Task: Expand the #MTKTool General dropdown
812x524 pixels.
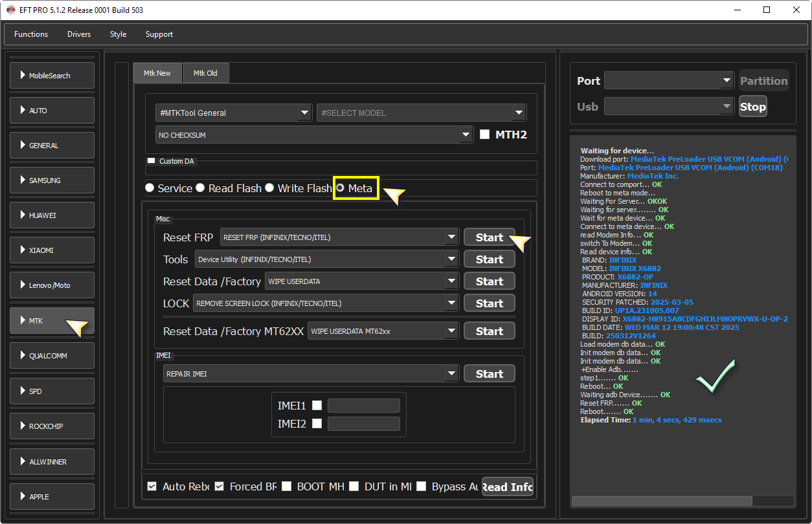Action: tap(233, 113)
